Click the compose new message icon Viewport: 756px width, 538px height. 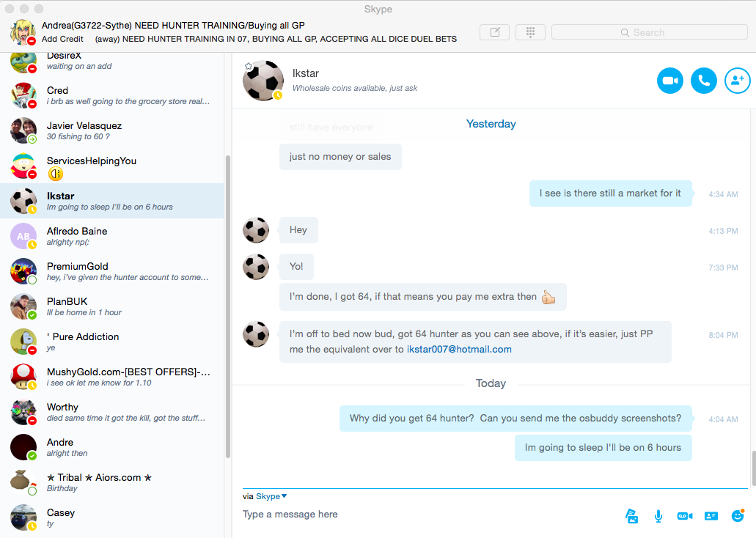(x=495, y=32)
